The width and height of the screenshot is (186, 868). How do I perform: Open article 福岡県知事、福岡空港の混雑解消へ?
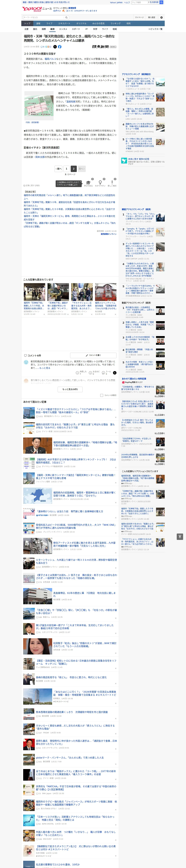(85, 444)
